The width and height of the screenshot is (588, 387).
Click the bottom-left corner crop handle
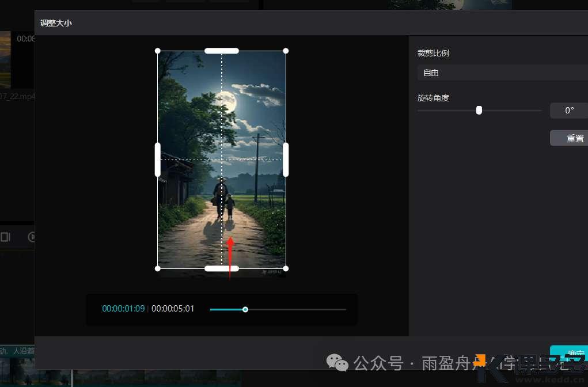tap(158, 268)
